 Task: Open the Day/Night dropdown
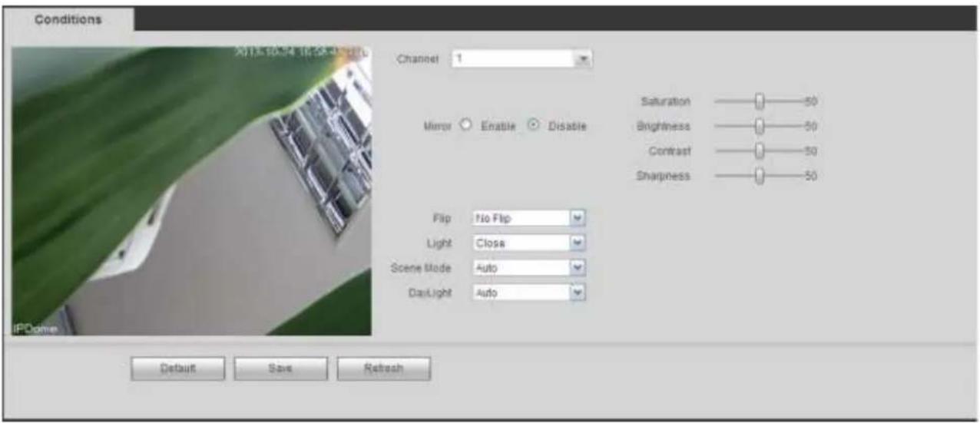[x=528, y=292]
